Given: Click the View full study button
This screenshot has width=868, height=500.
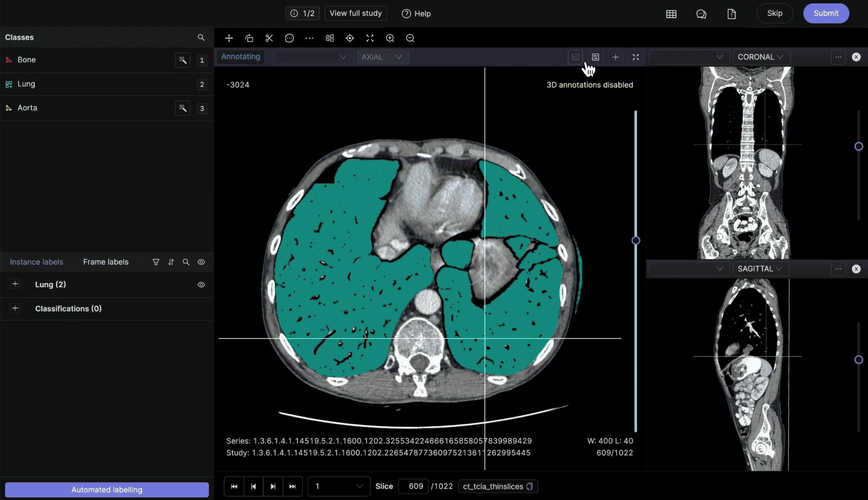Looking at the screenshot, I should click(356, 13).
